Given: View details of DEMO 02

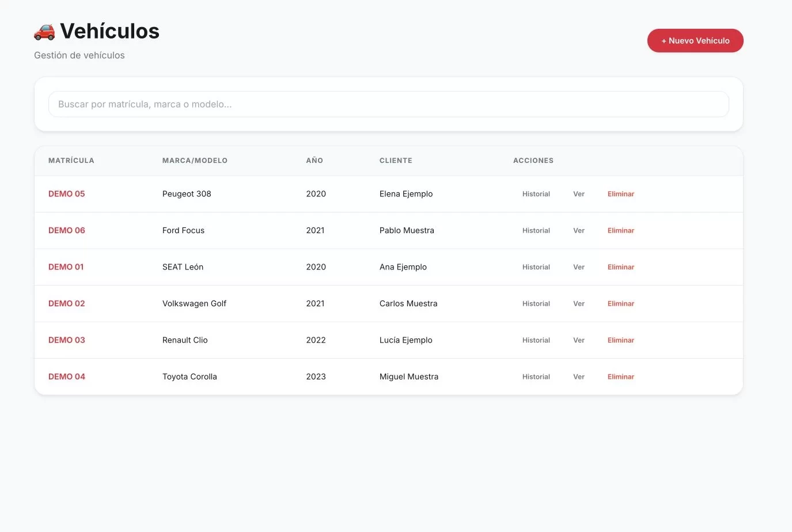Looking at the screenshot, I should pyautogui.click(x=579, y=303).
